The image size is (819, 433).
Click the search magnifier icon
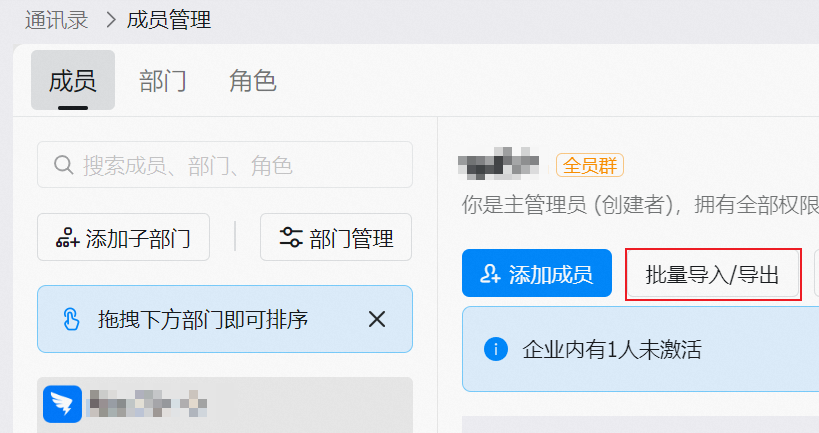pyautogui.click(x=63, y=165)
